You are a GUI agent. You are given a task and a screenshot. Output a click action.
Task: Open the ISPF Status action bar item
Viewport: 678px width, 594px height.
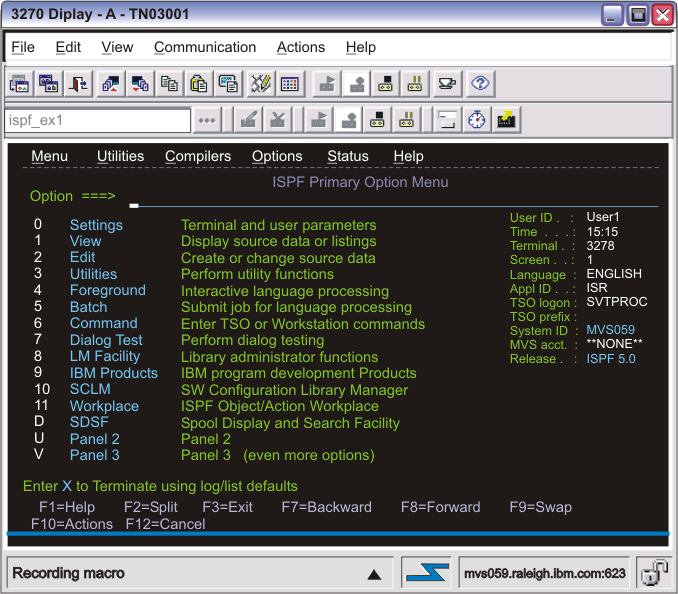(348, 156)
